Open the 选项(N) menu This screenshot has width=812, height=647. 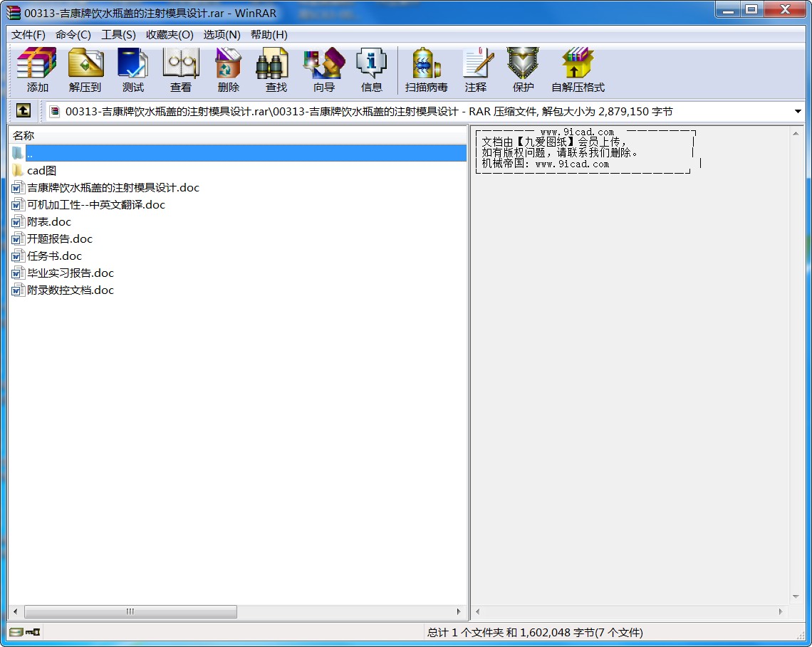pos(222,35)
